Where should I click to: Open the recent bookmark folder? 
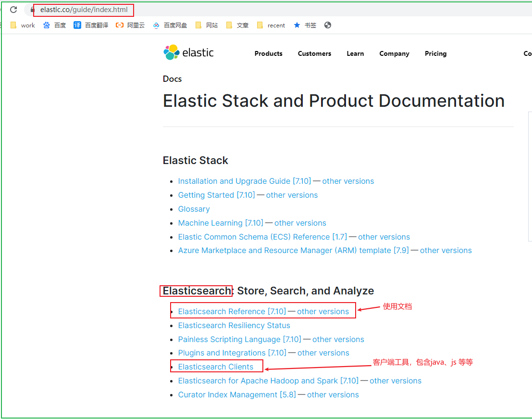point(271,25)
